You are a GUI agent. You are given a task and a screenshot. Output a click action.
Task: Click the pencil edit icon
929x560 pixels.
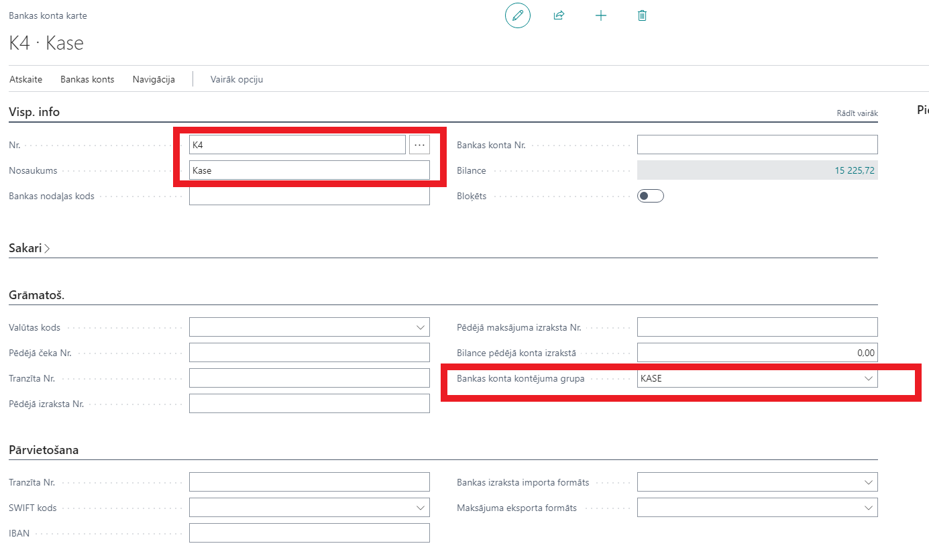[x=517, y=15]
